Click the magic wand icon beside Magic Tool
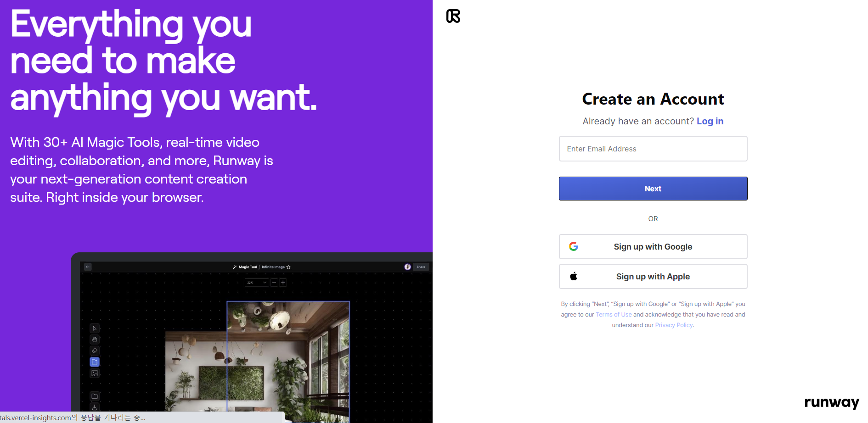 (235, 267)
